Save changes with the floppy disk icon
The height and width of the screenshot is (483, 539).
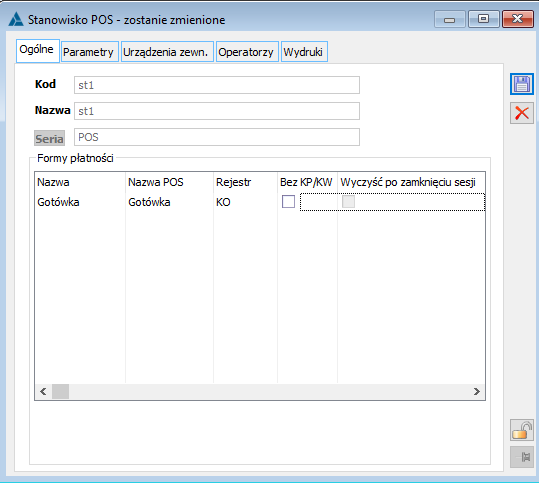521,84
